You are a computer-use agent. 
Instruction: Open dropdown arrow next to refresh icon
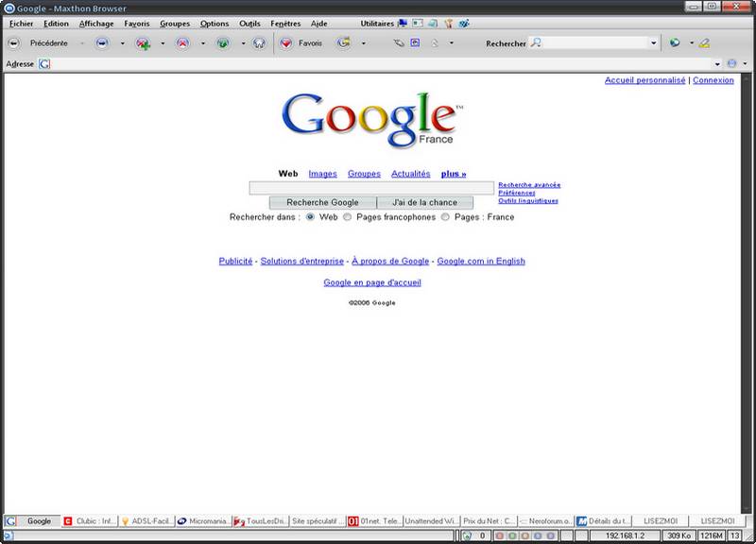[x=243, y=43]
